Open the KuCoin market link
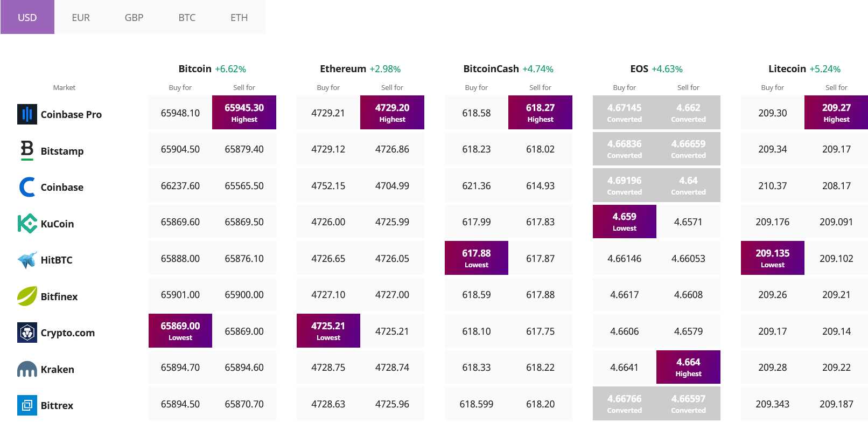The image size is (868, 422). (57, 224)
